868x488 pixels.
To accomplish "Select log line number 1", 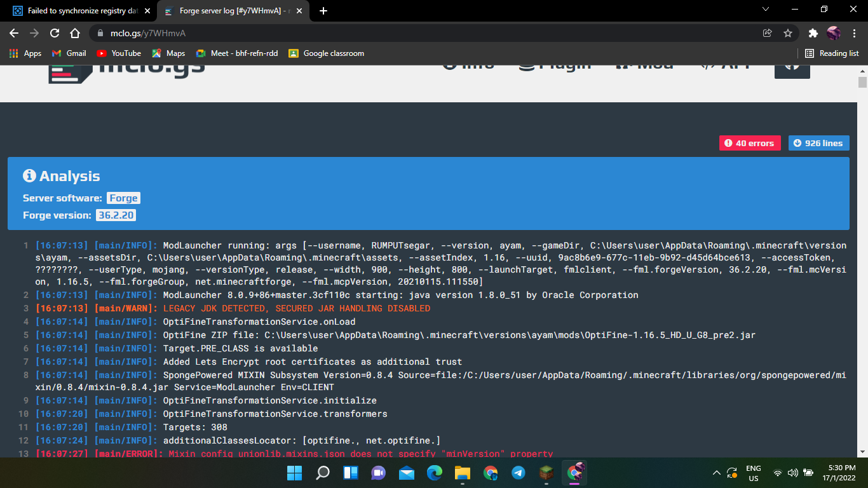I will pyautogui.click(x=25, y=245).
